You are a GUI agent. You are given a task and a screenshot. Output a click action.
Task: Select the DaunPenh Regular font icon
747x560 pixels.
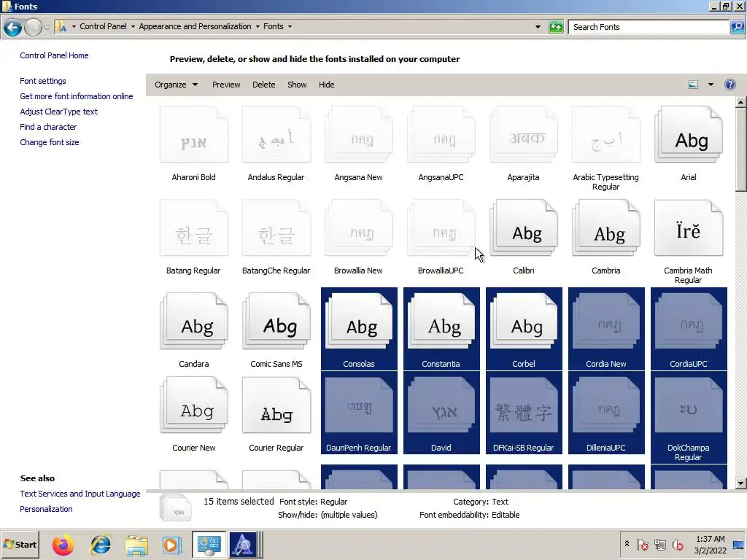(359, 405)
